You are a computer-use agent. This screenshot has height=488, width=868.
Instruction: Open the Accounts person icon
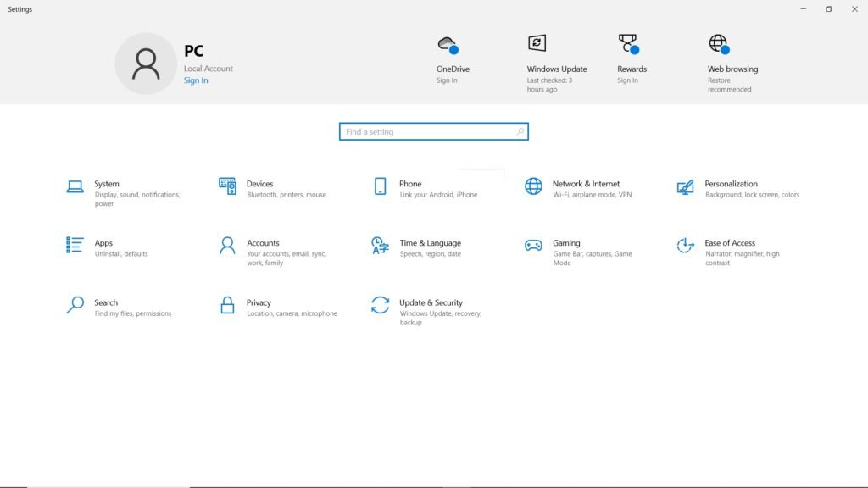point(227,246)
